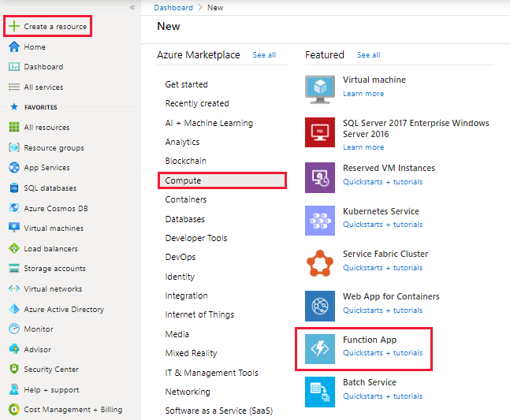Click Learn more under Virtual machine

tap(363, 94)
